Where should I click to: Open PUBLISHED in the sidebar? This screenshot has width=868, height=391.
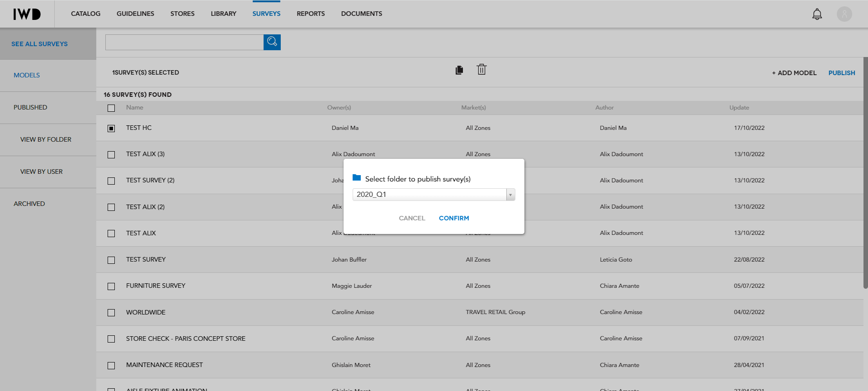[30, 107]
